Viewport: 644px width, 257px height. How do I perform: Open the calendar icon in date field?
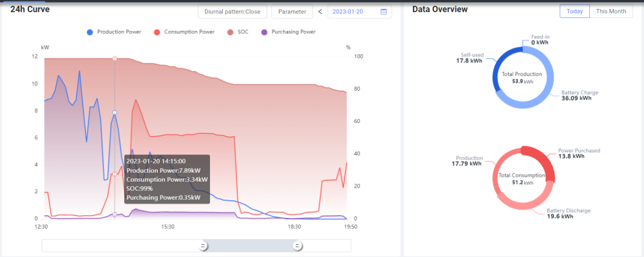(x=384, y=12)
